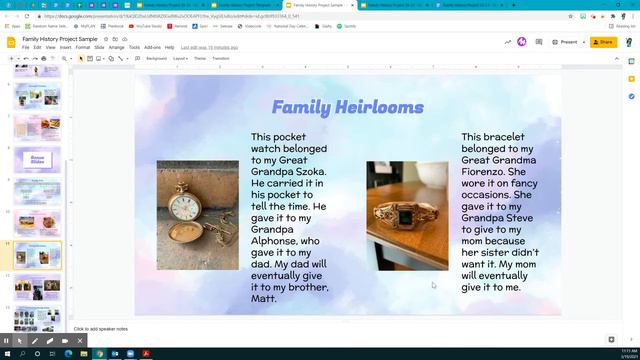This screenshot has width=640, height=360.
Task: Click the add comment toolbar icon
Action: [138, 59]
